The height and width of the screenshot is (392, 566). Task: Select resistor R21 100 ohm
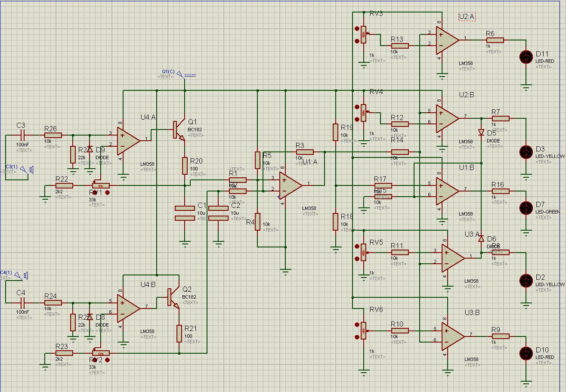(179, 333)
